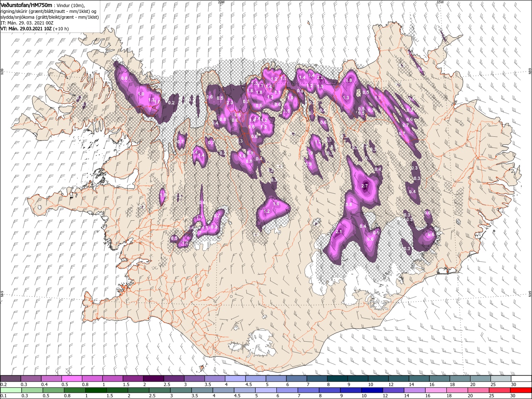The width and height of the screenshot is (532, 399).
Task: Select the darkest green 1 rain legend swatch
Action: [x=96, y=390]
